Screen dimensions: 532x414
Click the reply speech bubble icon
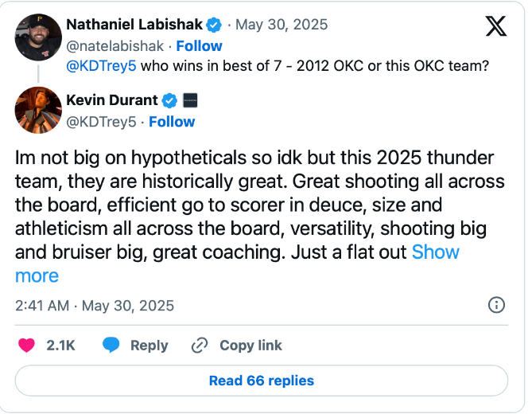pos(111,345)
